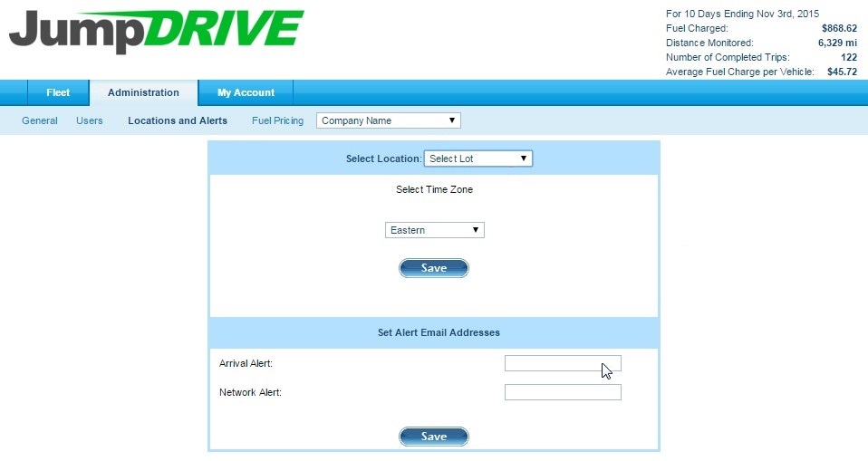The width and height of the screenshot is (868, 461).
Task: Expand the Company Name dropdown
Action: tap(389, 120)
